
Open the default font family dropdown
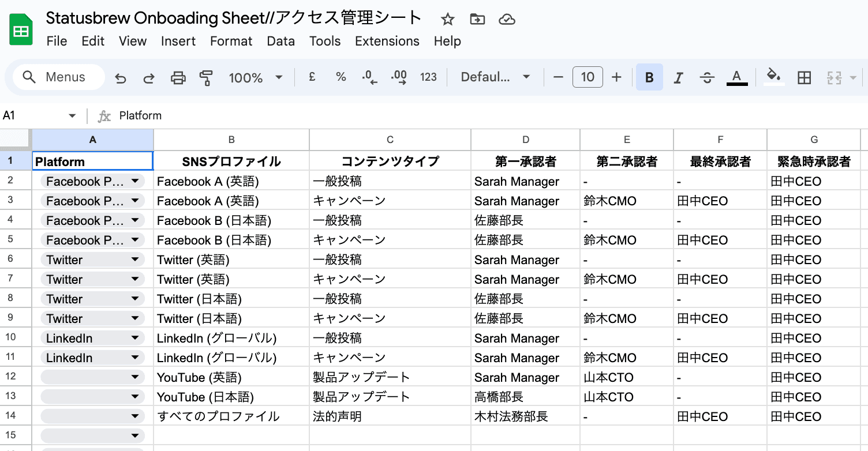pos(495,77)
